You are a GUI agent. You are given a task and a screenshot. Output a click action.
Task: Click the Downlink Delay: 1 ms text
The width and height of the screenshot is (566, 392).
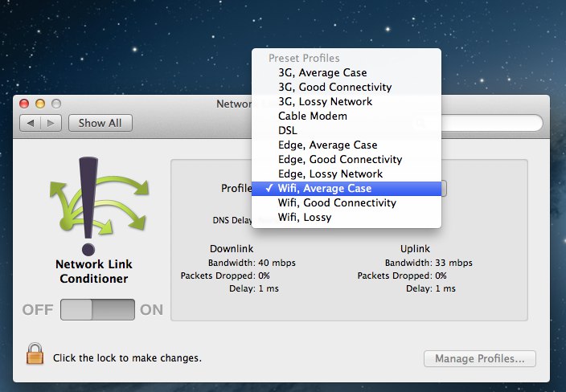(254, 288)
